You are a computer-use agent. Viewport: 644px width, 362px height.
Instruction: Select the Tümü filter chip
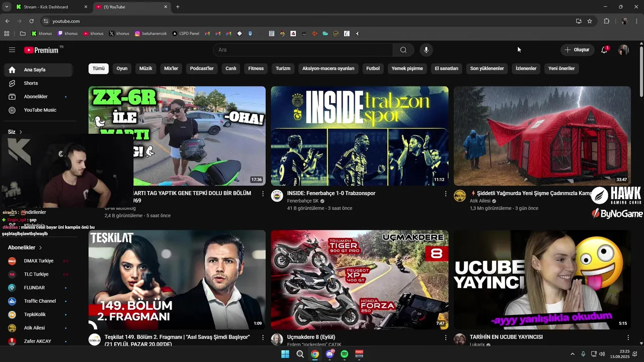pos(99,68)
